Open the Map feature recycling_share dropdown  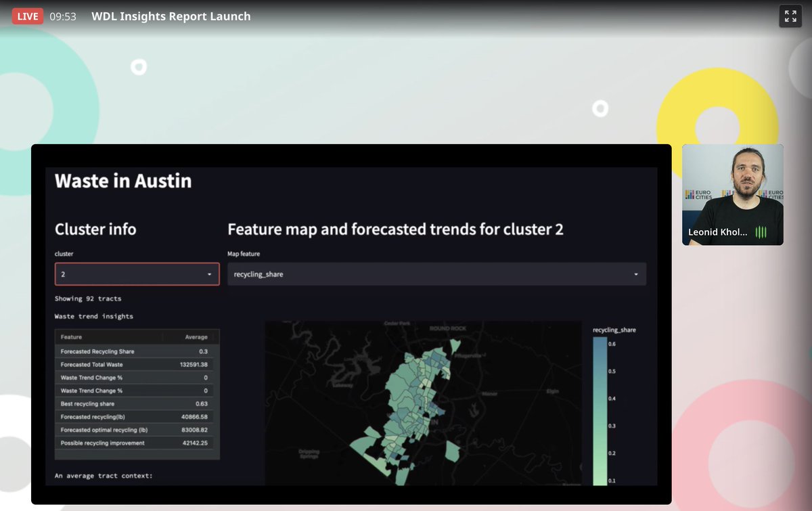click(436, 274)
